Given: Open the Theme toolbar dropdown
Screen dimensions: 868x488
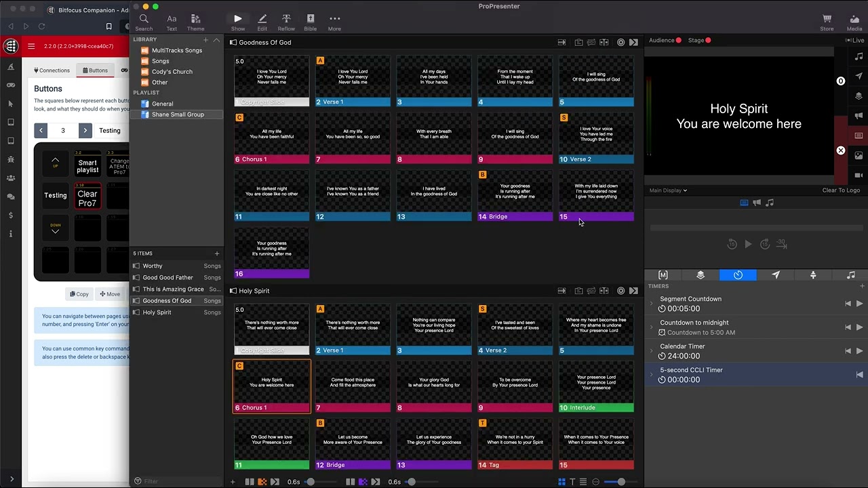Looking at the screenshot, I should pyautogui.click(x=195, y=22).
